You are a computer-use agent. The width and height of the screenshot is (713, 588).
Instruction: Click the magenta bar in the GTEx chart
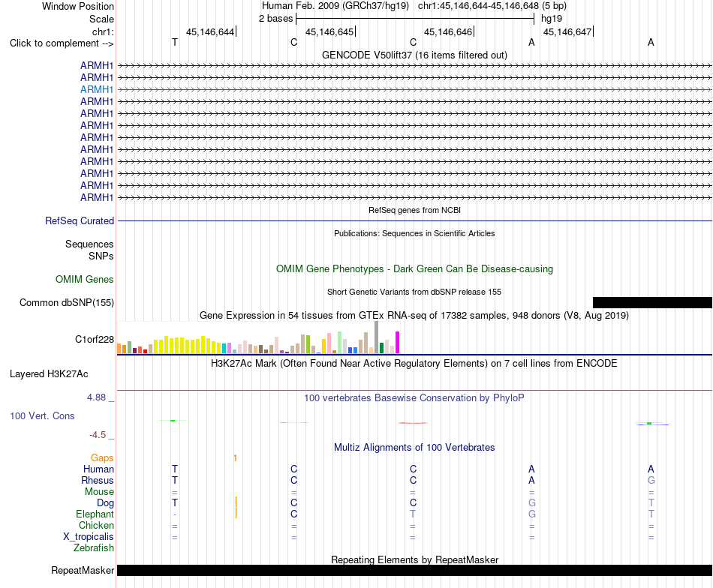398,343
